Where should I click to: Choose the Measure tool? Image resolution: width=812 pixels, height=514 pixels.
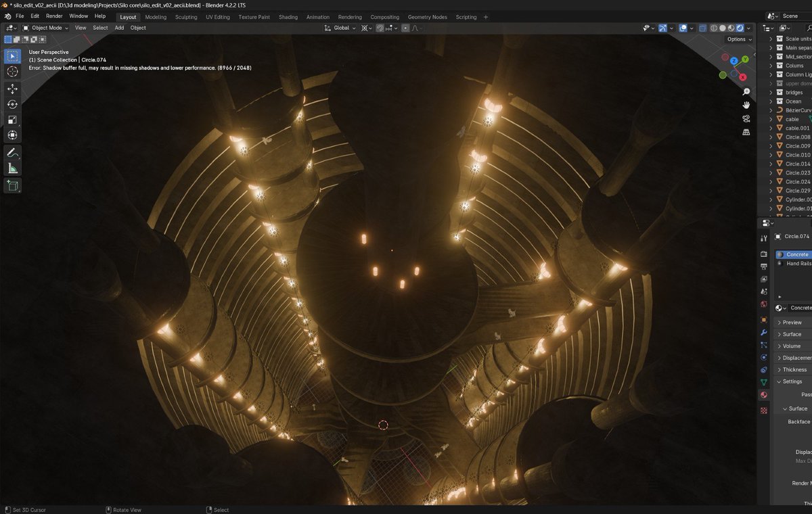pos(12,168)
